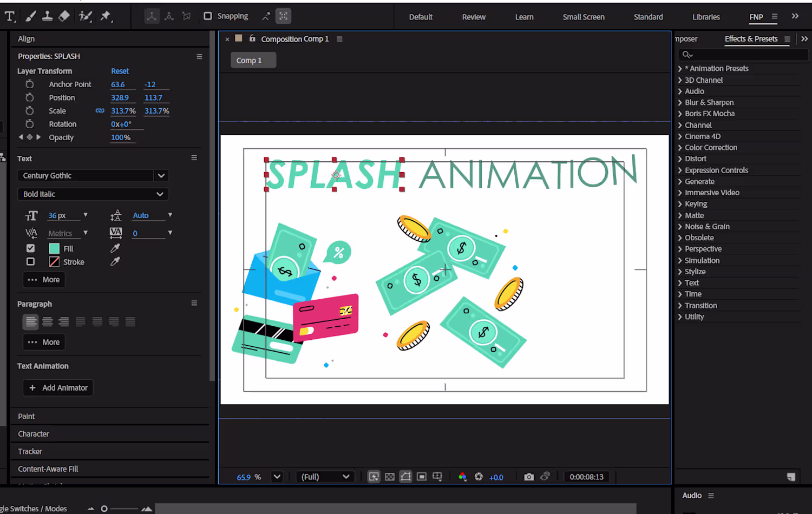Switch to the Learn workspace

click(x=524, y=17)
